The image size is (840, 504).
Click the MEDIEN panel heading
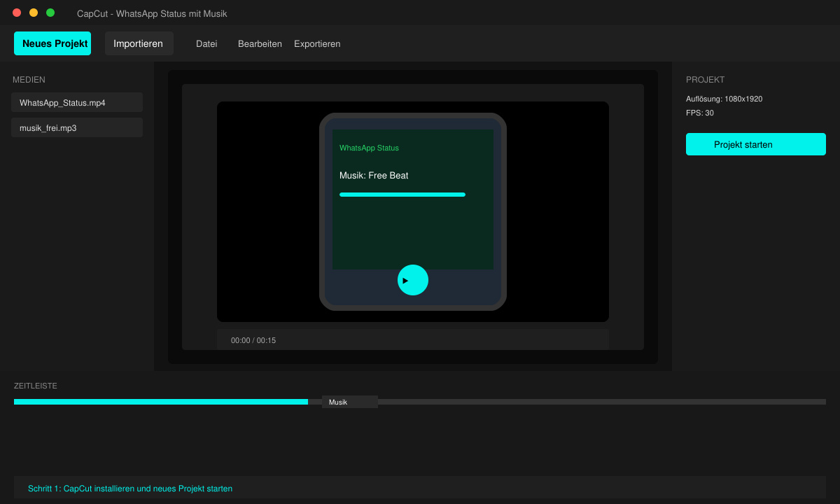[29, 80]
